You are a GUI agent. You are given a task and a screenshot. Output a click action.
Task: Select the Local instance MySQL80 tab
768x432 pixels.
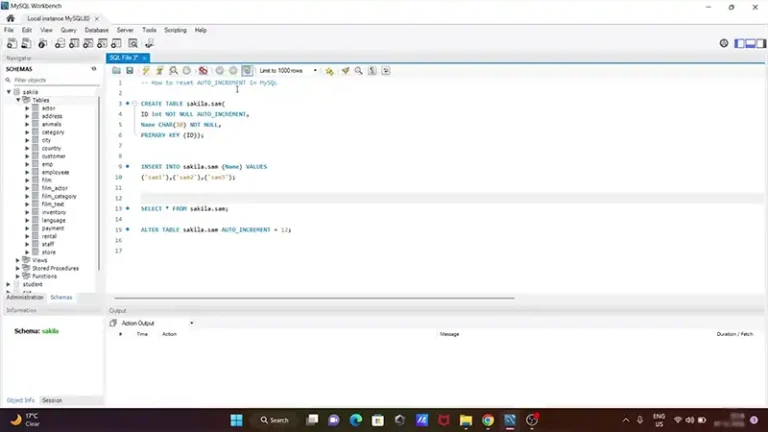[x=58, y=18]
